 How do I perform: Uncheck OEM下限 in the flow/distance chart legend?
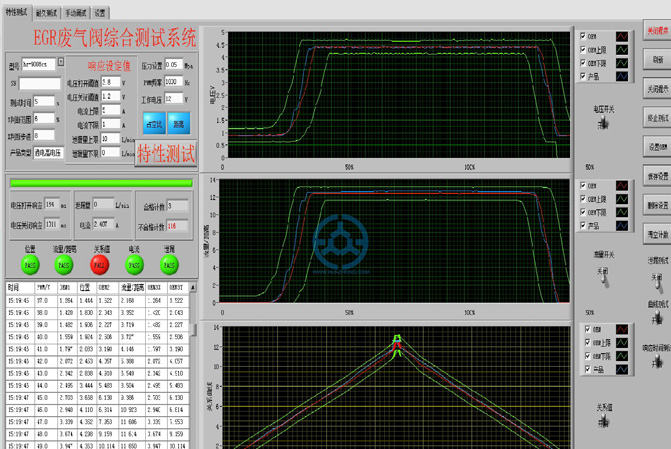point(583,211)
